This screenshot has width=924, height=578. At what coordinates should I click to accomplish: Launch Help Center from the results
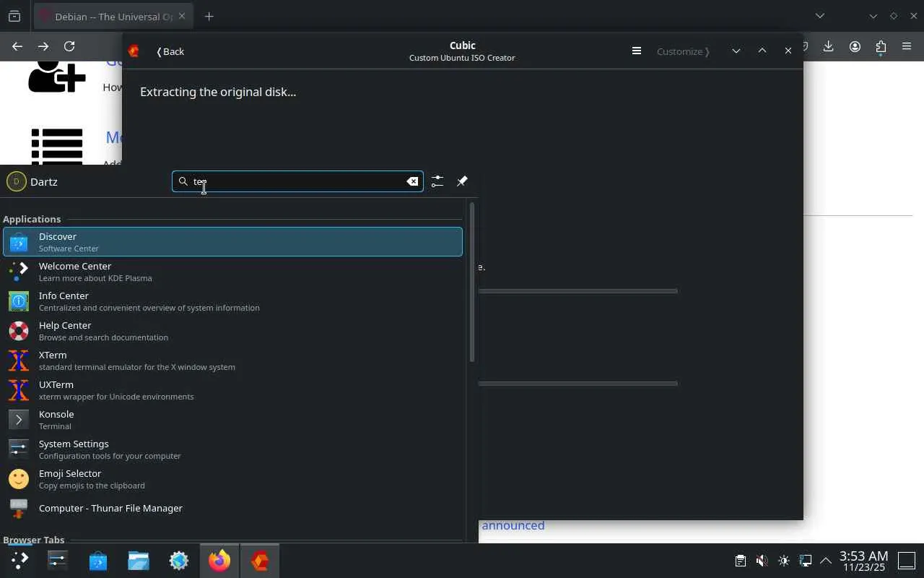[x=232, y=331]
